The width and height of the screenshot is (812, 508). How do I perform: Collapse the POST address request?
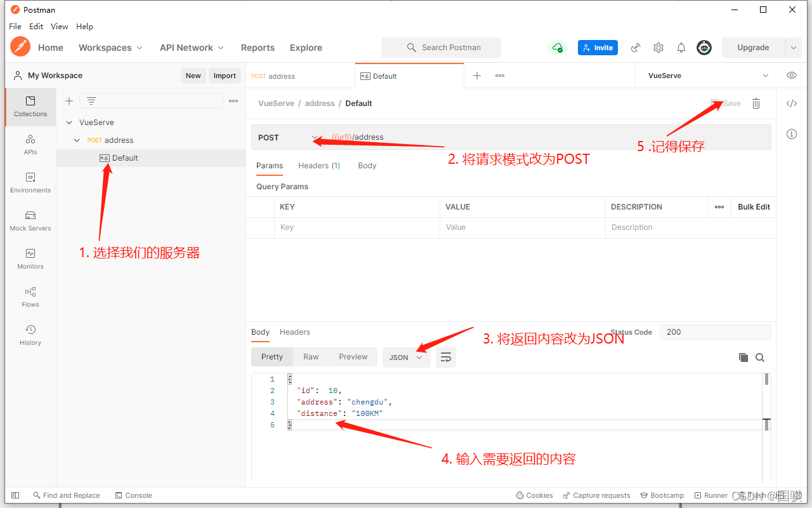[x=77, y=140]
